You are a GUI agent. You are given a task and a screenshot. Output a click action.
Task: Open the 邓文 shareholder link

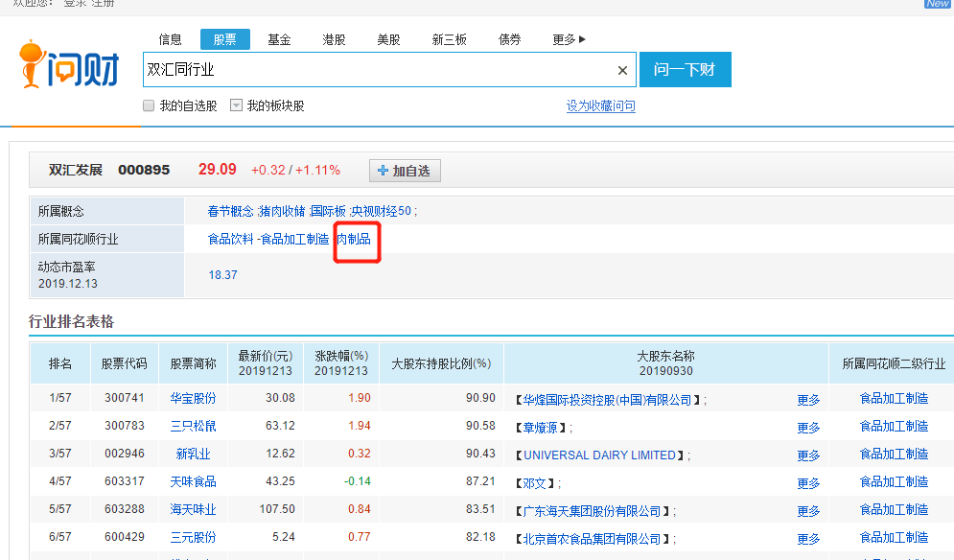[535, 483]
